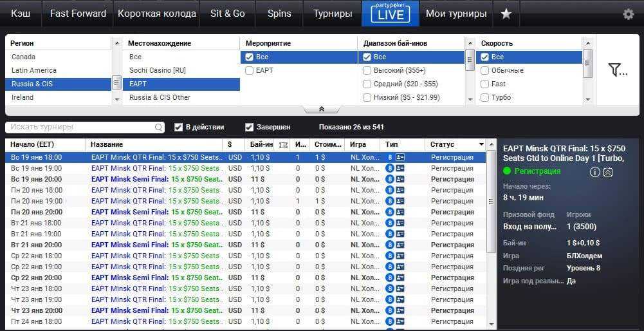Click card icon in Пт 24 янв 18:00 row

(400, 321)
